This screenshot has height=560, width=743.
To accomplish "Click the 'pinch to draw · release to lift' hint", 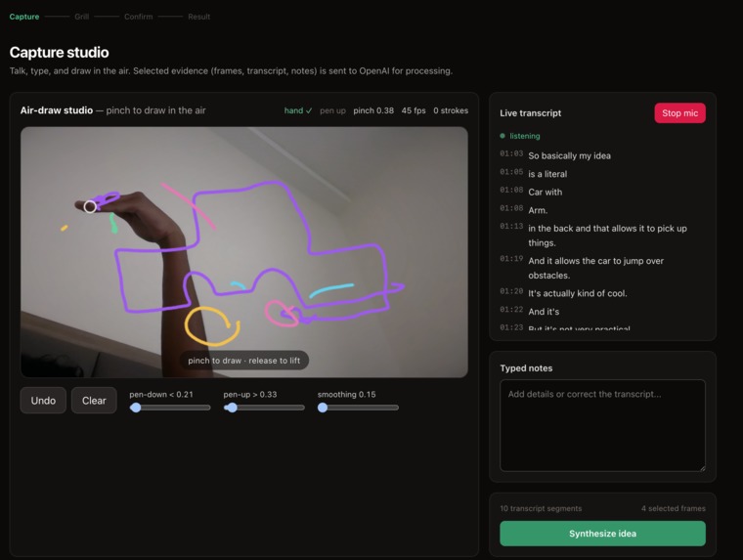I will [244, 361].
